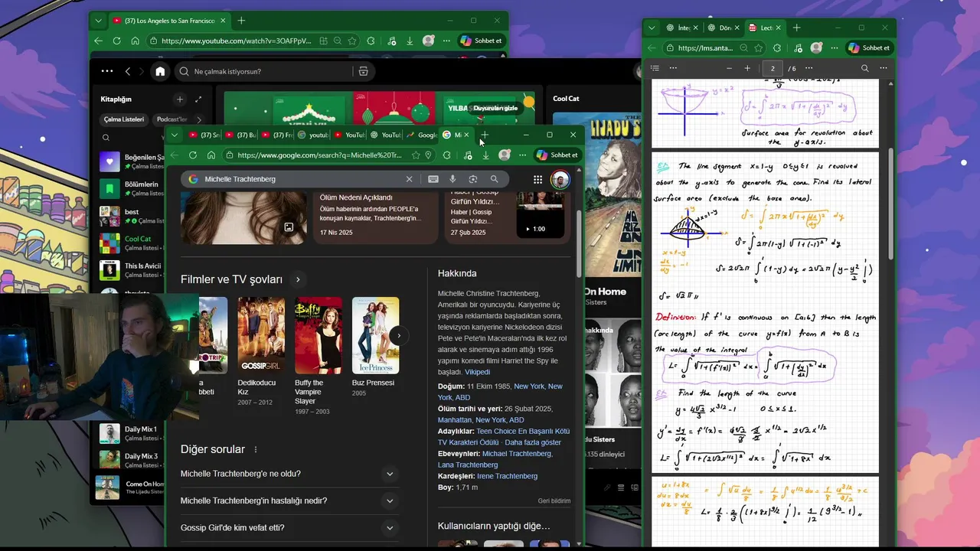
Task: Go back in Spotify navigation
Action: tap(128, 71)
